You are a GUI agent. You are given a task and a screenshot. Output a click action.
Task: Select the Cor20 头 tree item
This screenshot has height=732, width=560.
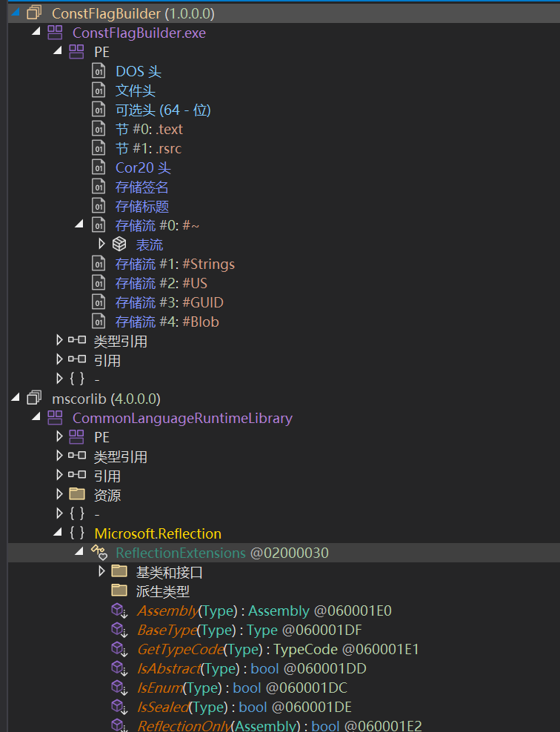point(143,167)
